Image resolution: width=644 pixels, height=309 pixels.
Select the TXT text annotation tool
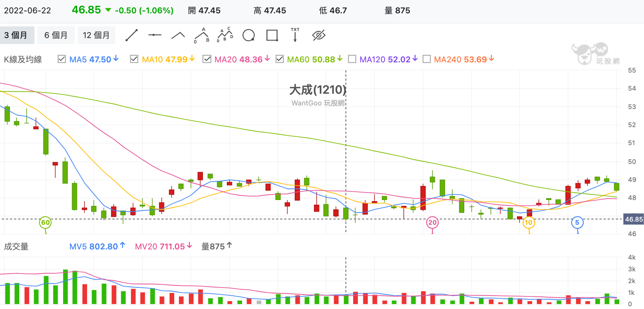point(295,35)
